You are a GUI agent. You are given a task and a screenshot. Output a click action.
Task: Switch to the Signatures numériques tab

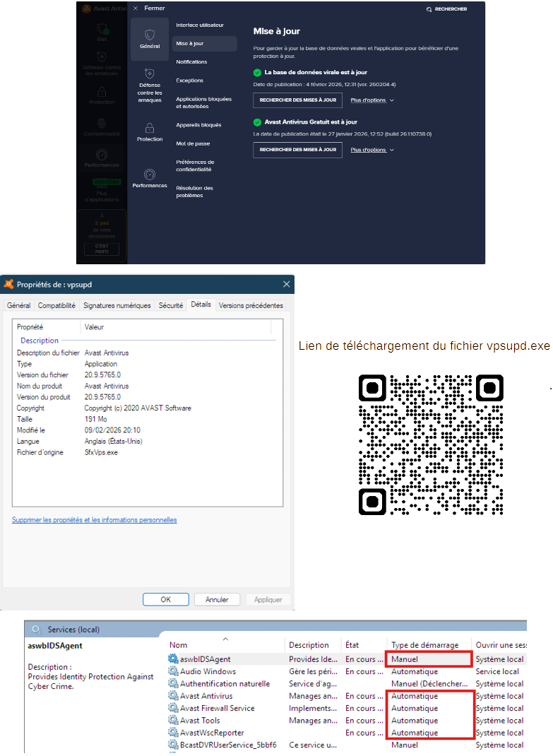pos(117,305)
